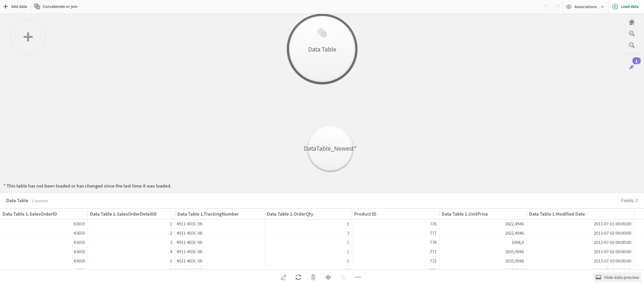Viewport: 644px width, 285px height.
Task: Expand the Data Table sources count
Action: 40,200
